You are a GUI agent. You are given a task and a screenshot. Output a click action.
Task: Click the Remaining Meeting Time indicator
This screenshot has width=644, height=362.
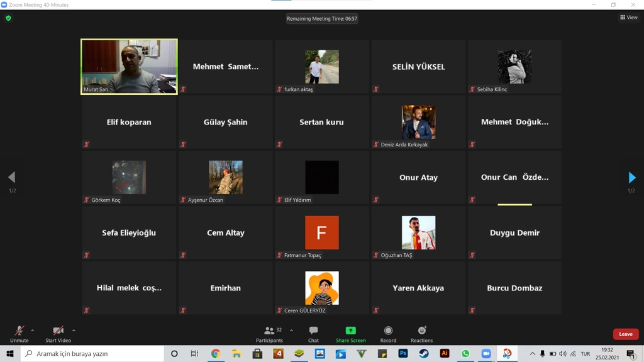(322, 19)
